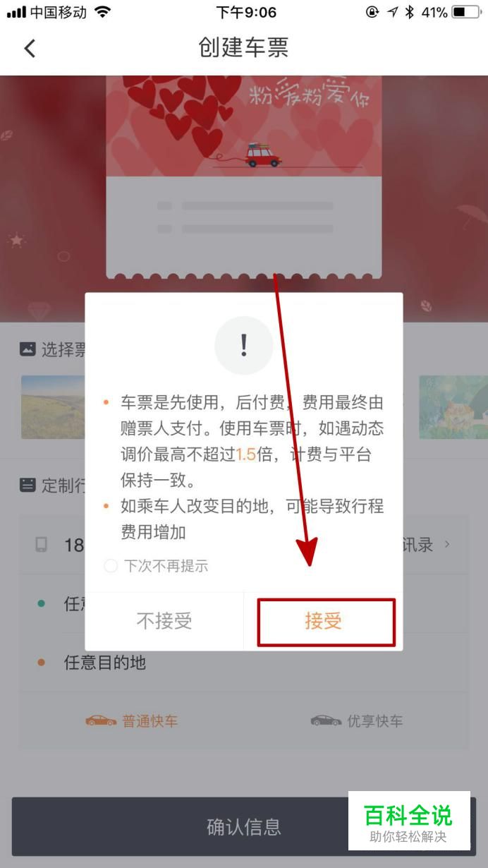Tap 不接受 to decline terms
Viewport: 488px width, 868px height.
164,621
